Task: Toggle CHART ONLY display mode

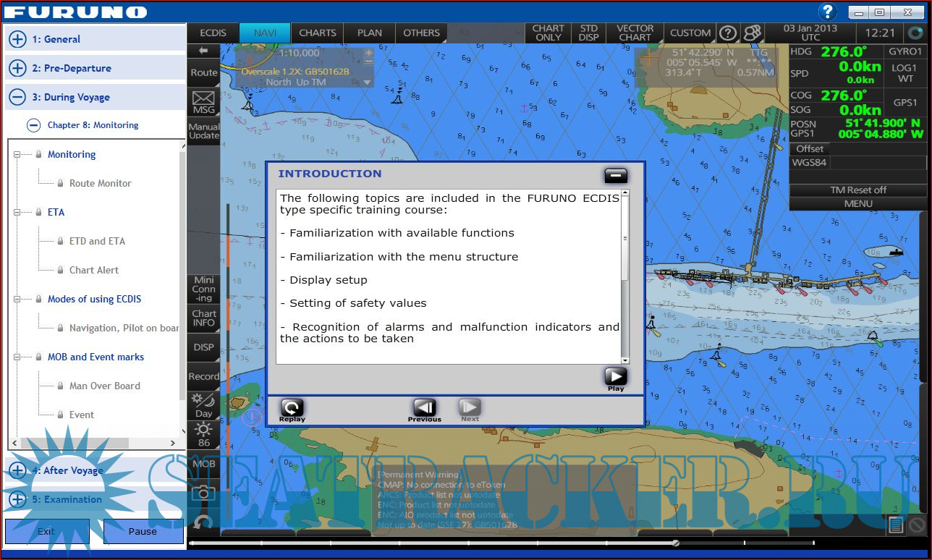Action: click(548, 33)
